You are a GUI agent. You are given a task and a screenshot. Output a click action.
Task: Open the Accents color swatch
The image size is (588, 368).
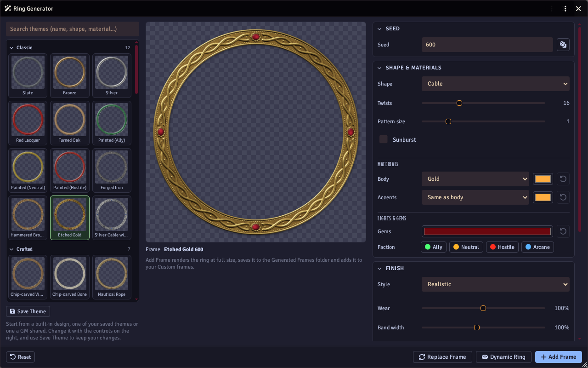pyautogui.click(x=543, y=197)
